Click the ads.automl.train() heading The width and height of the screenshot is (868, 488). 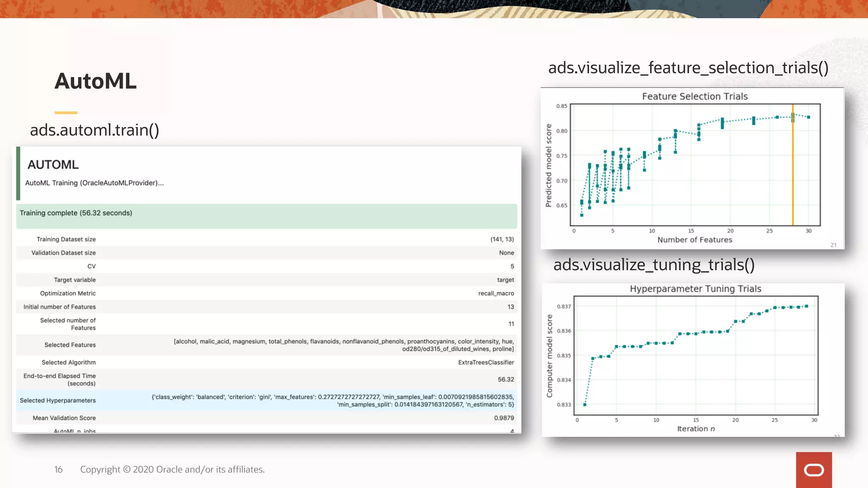[x=95, y=130]
